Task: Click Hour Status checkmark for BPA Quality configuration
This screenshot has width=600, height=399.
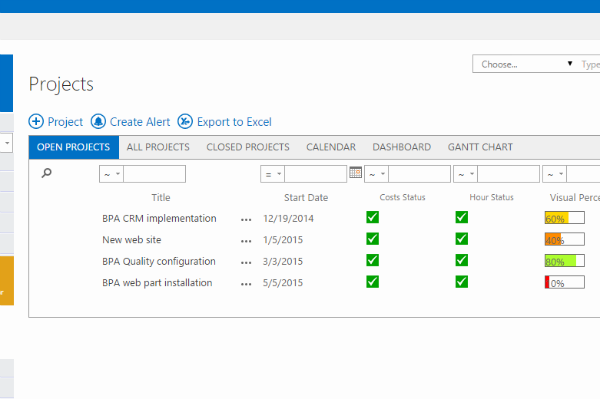Action: 461,261
